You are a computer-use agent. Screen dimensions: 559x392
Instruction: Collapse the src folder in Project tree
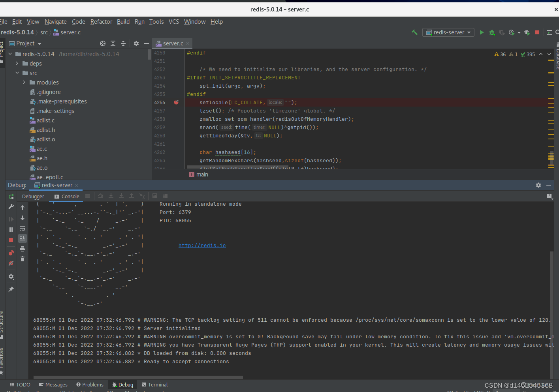17,73
